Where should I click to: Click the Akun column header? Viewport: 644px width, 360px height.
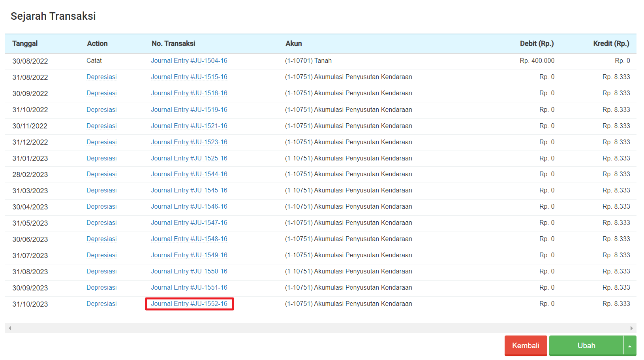coord(294,43)
